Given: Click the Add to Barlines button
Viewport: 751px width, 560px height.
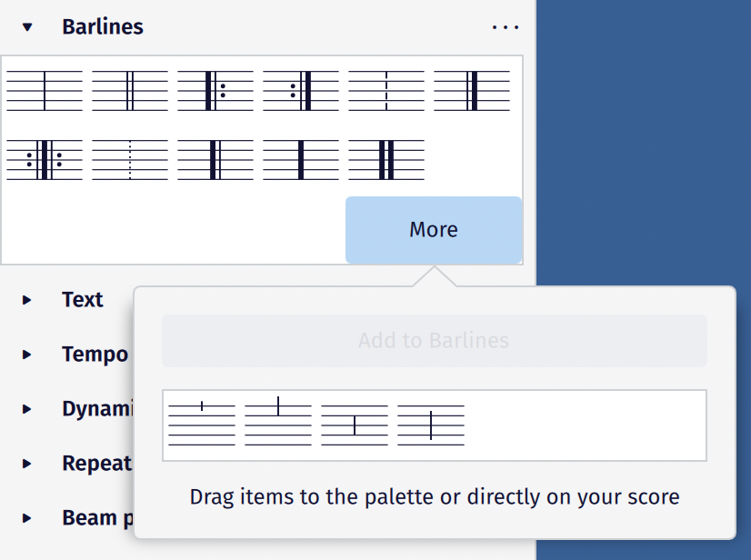Looking at the screenshot, I should click(x=434, y=339).
